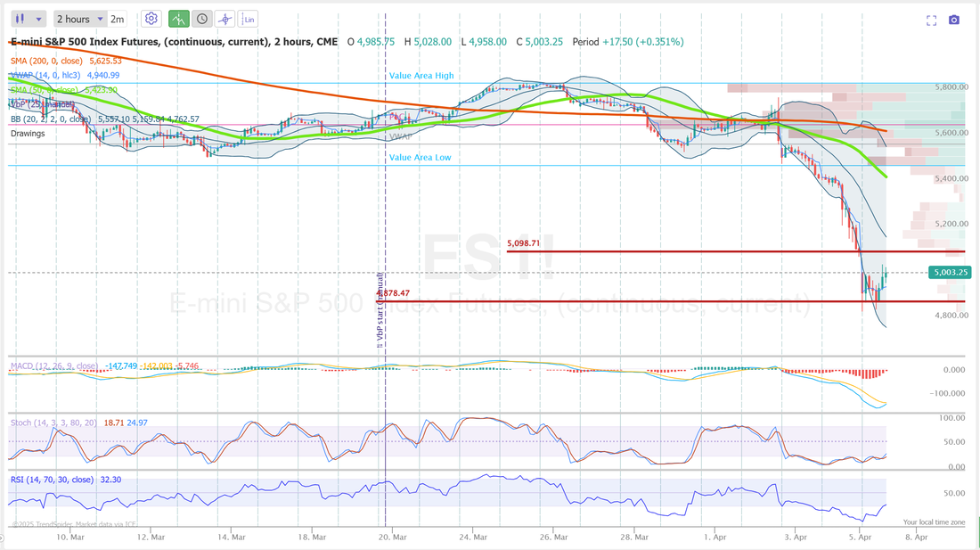Click the 24. Mar date axis label
This screenshot has height=550, width=980.
coord(473,537)
